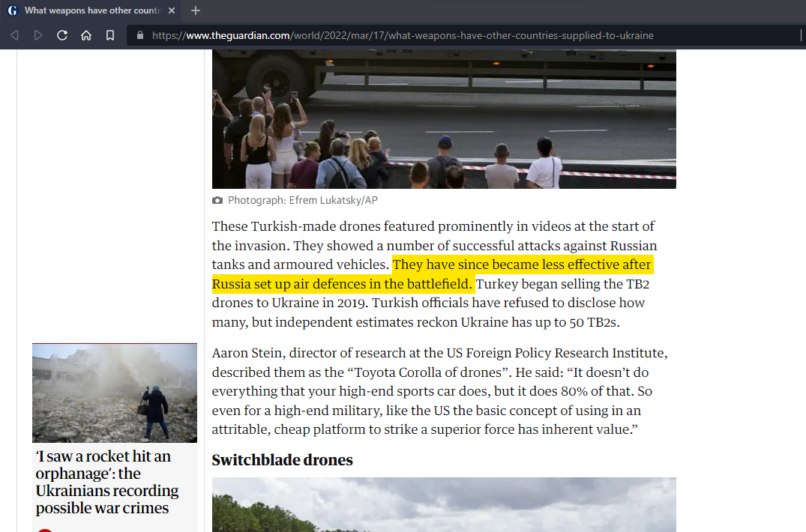This screenshot has width=806, height=532.
Task: View site security via the padlock icon
Action: coord(139,35)
